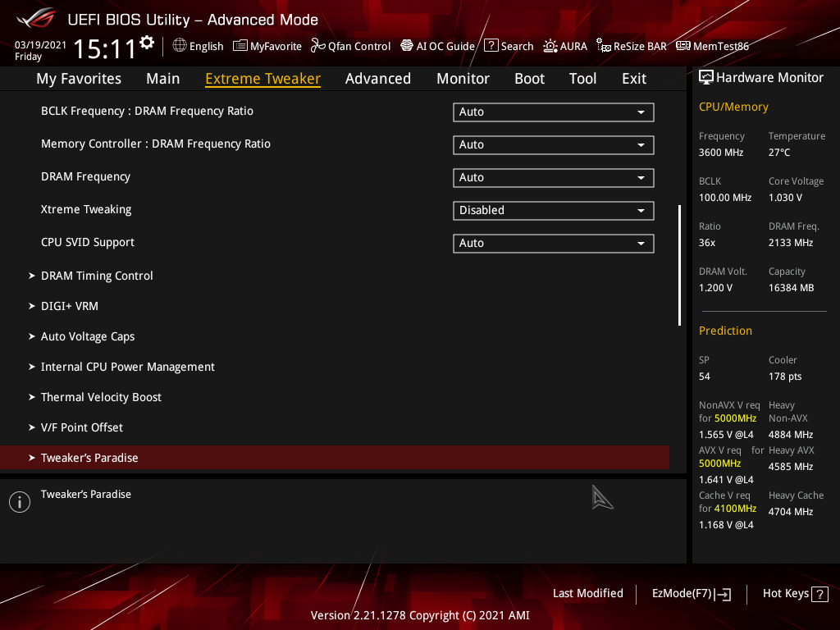Click Last Modified button
The width and height of the screenshot is (840, 630).
pyautogui.click(x=587, y=594)
